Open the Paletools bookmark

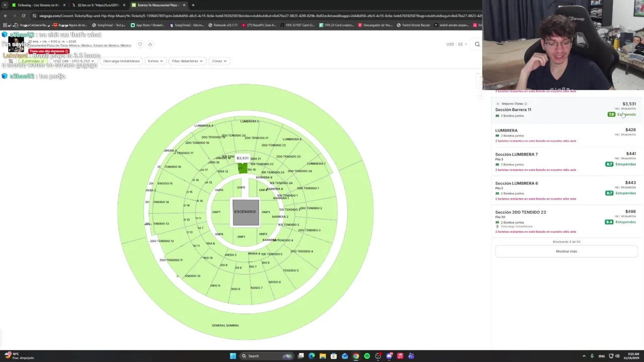(223, 25)
